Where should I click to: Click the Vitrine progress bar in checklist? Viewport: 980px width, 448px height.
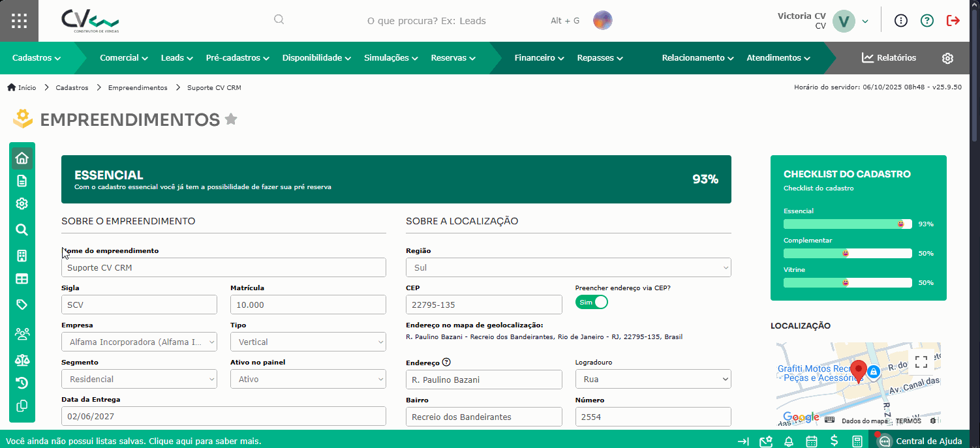click(x=848, y=282)
